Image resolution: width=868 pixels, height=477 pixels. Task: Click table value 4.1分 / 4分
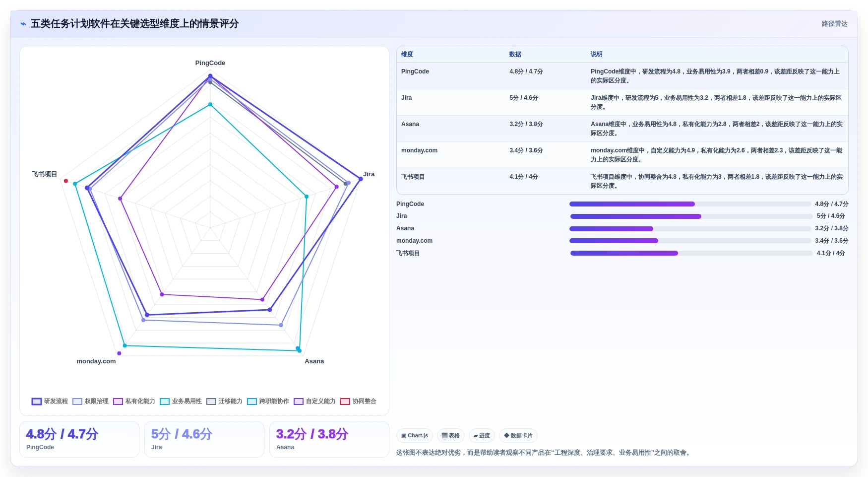tap(524, 177)
